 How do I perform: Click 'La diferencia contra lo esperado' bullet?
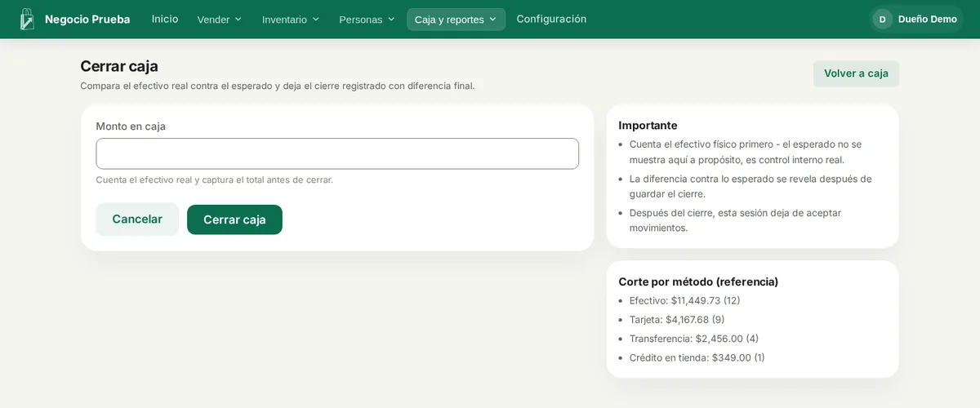(x=751, y=186)
